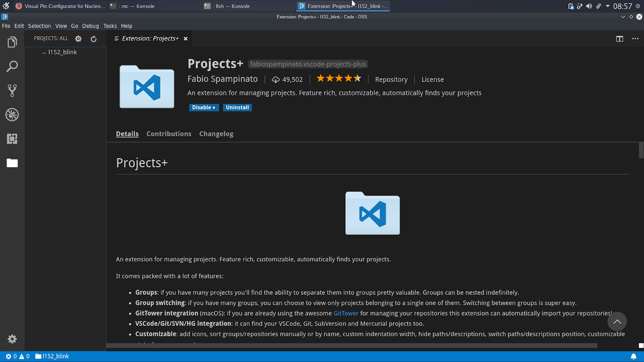Screen dimensions: 644x362
Task: Click the Uninstall button
Action: 237,108
